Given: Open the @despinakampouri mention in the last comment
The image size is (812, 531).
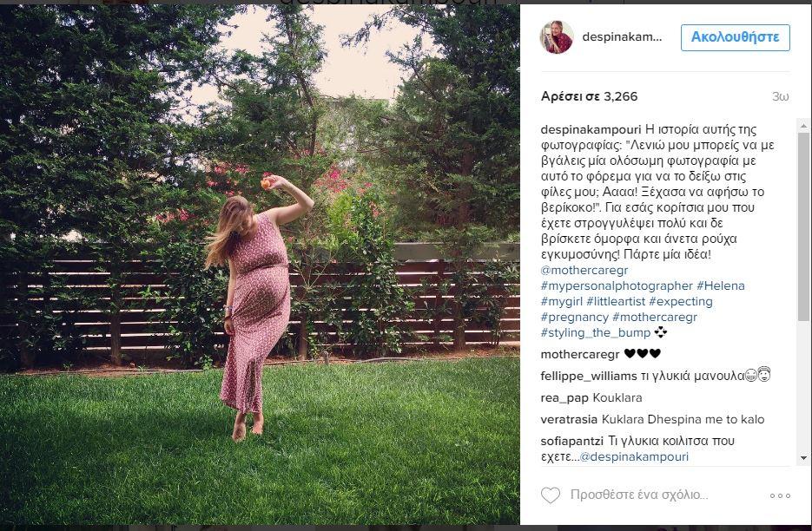Looking at the screenshot, I should (x=634, y=457).
